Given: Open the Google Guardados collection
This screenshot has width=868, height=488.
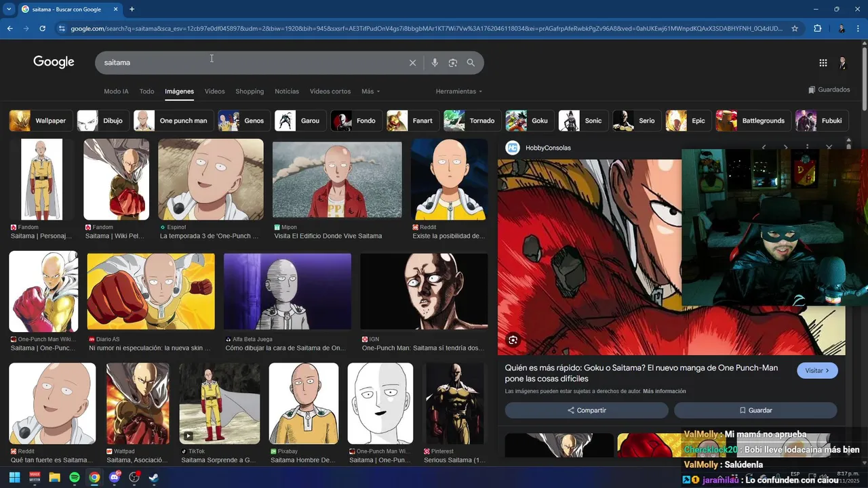Looking at the screenshot, I should 829,89.
